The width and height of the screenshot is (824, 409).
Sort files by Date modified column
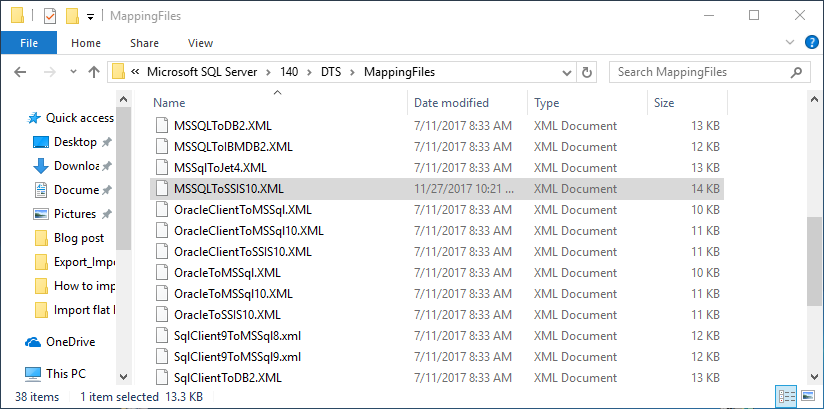click(x=451, y=103)
